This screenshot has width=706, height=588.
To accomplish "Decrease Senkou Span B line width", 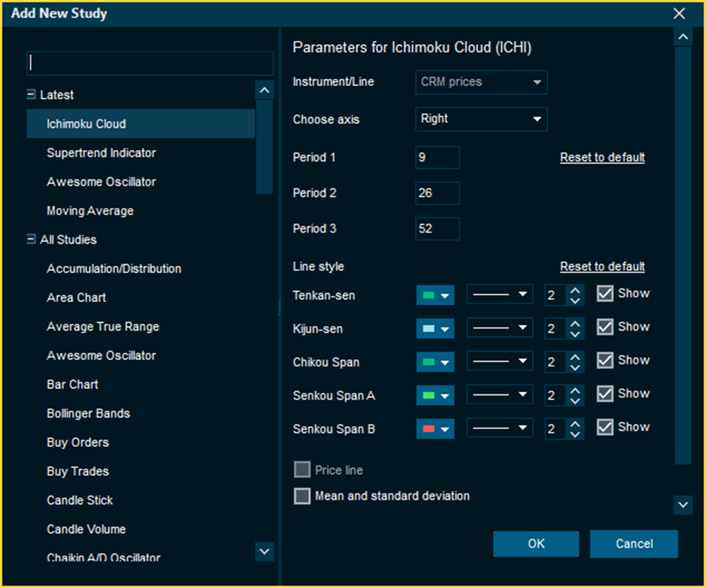I will 575,434.
